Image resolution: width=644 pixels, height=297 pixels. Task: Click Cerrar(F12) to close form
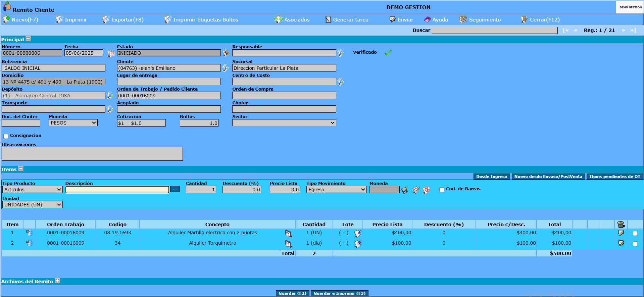click(540, 20)
